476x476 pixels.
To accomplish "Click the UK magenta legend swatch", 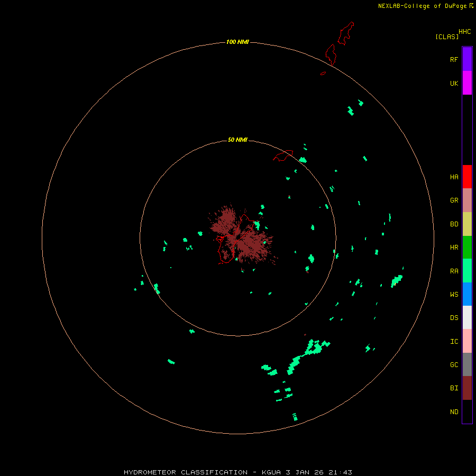I will (x=467, y=83).
